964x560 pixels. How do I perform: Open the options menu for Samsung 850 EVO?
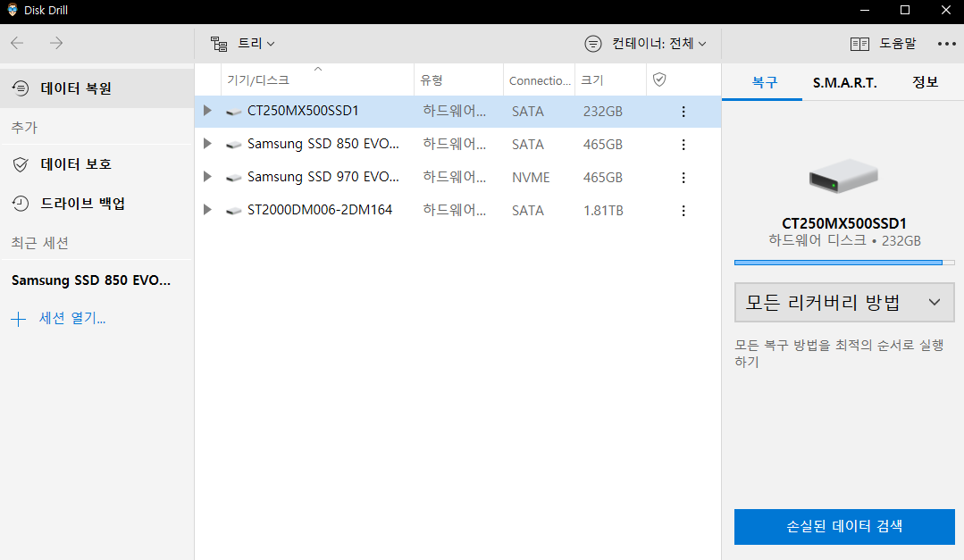(683, 145)
